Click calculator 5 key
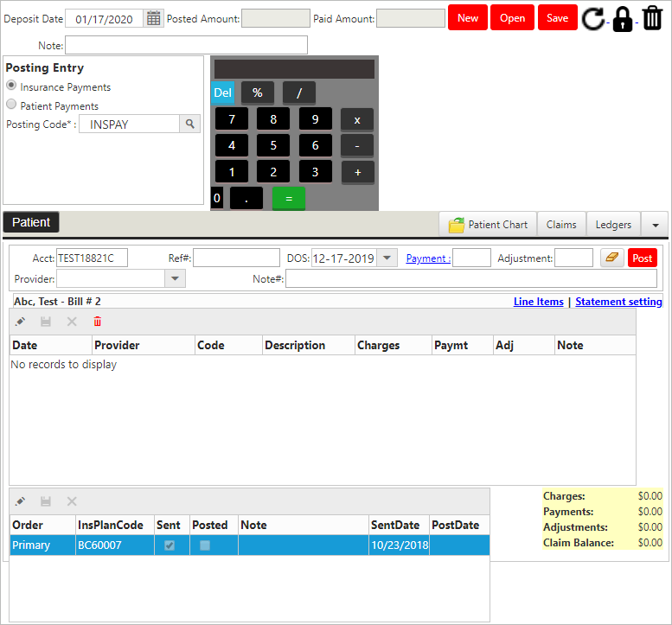 [273, 145]
